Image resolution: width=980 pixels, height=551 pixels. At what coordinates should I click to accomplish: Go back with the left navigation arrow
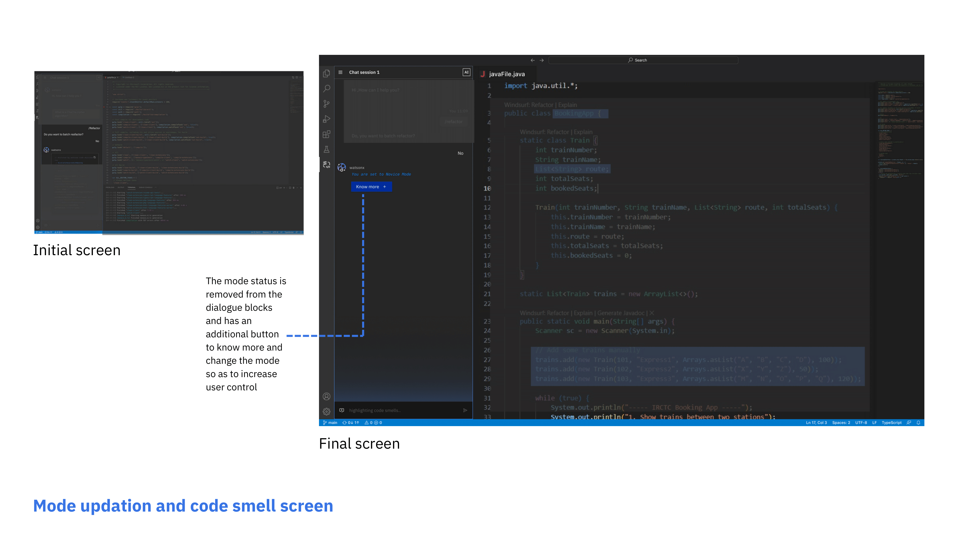tap(533, 60)
